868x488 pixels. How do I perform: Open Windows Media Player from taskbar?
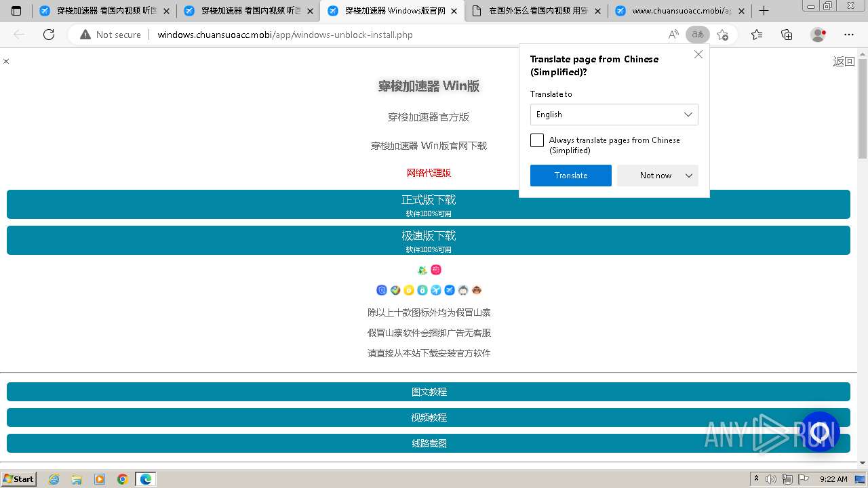pyautogui.click(x=100, y=479)
